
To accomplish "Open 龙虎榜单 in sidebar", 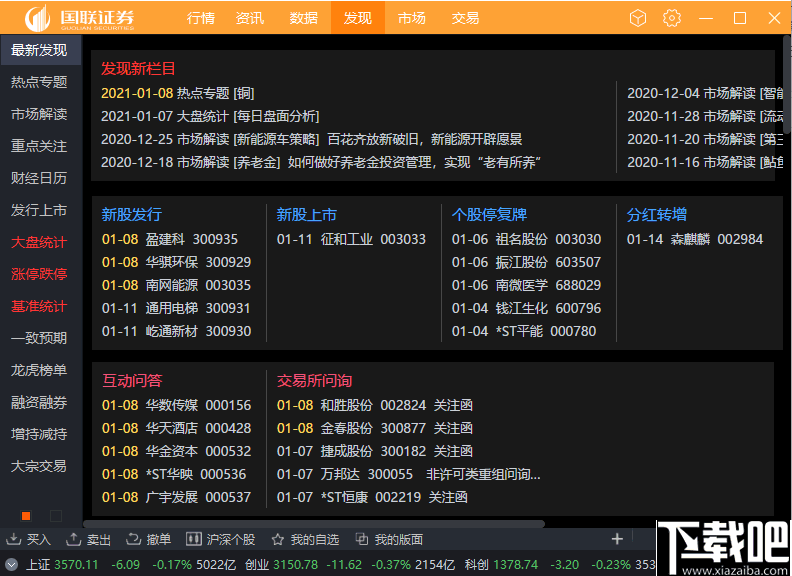I will pos(39,370).
